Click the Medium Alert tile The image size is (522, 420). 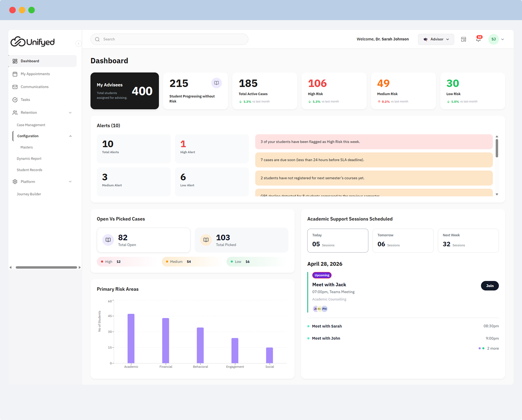(134, 182)
